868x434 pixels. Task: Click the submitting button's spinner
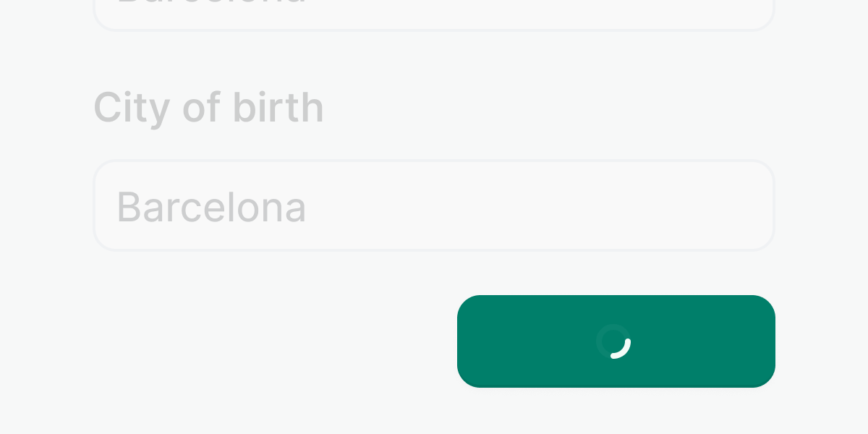tap(614, 341)
